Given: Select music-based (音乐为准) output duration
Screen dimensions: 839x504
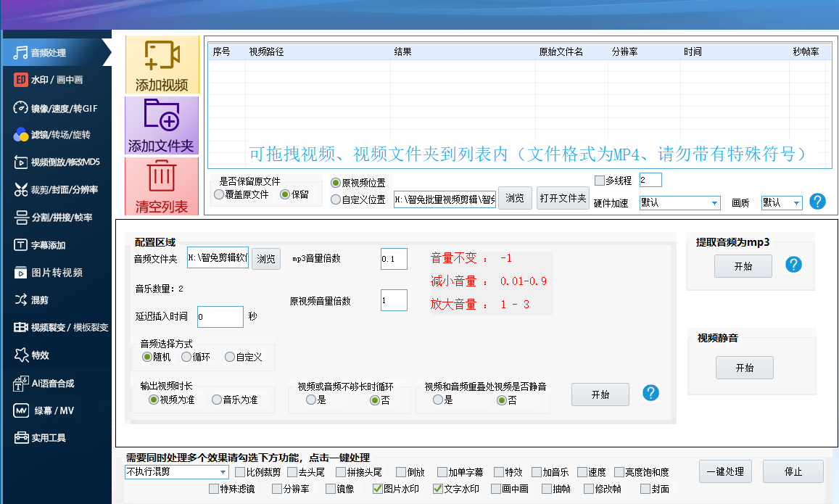Looking at the screenshot, I should [217, 400].
